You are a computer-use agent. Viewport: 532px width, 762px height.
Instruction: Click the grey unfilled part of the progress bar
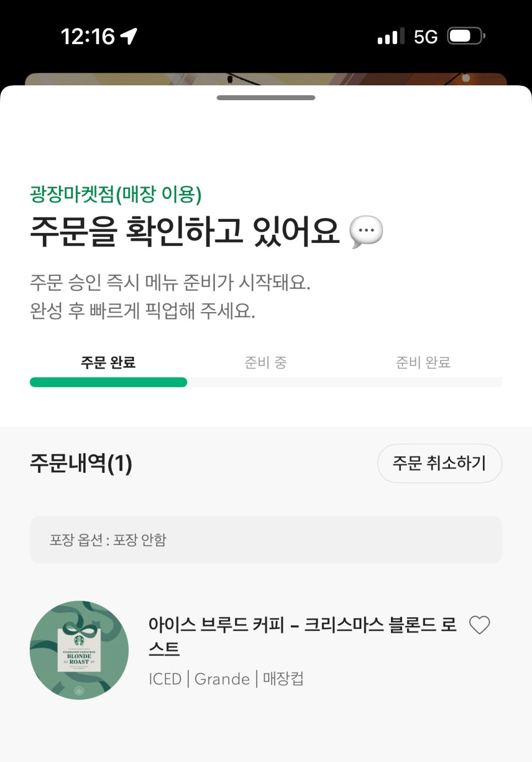tap(345, 382)
